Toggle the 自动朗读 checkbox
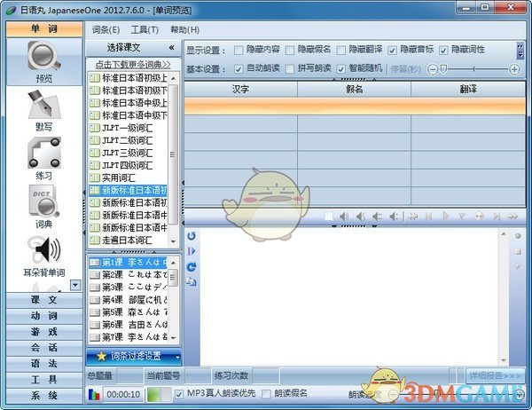Image resolution: width=532 pixels, height=410 pixels. coord(242,68)
